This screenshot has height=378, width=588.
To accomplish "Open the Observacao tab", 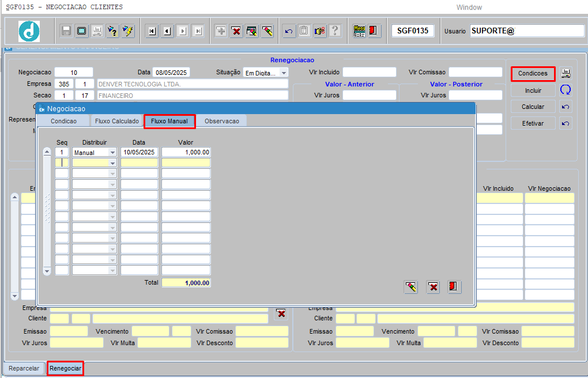I will click(221, 121).
